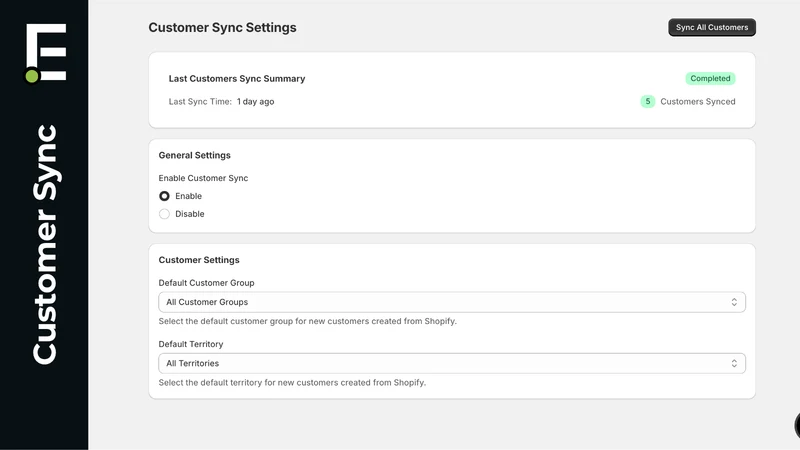Click the 'General Settings' heading
The image size is (800, 450).
point(194,155)
